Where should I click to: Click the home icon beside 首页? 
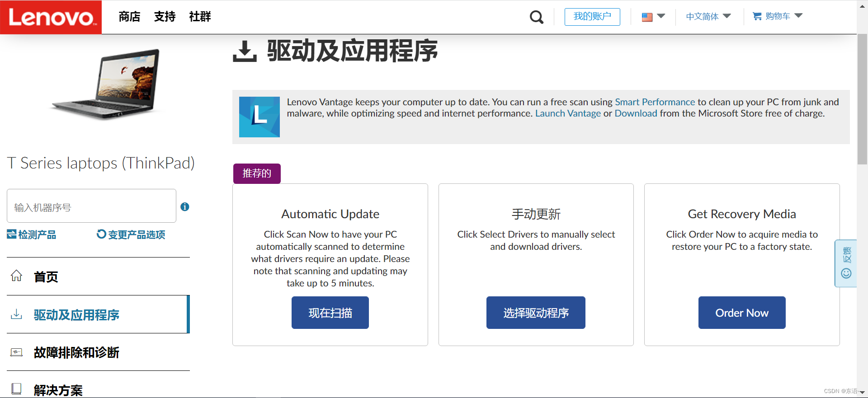coord(16,276)
